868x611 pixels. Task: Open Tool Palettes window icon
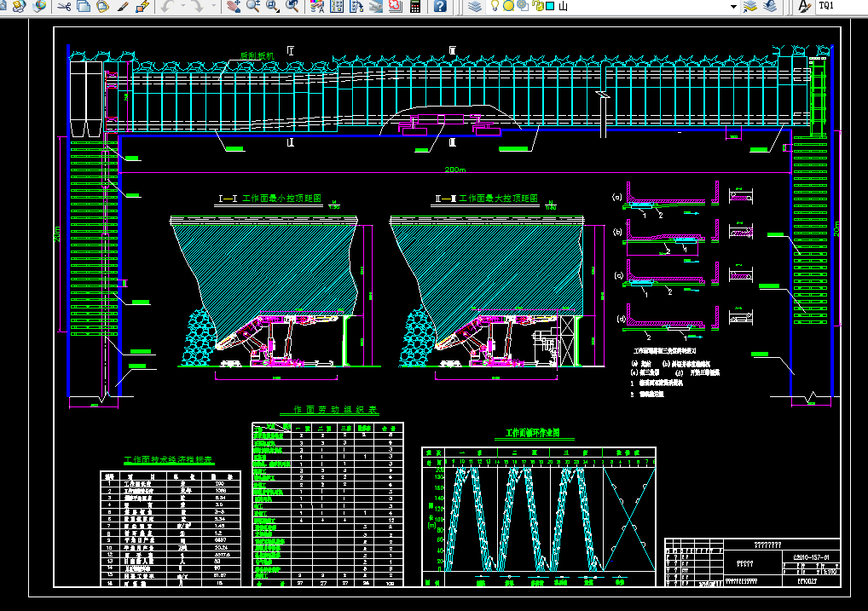click(x=356, y=7)
